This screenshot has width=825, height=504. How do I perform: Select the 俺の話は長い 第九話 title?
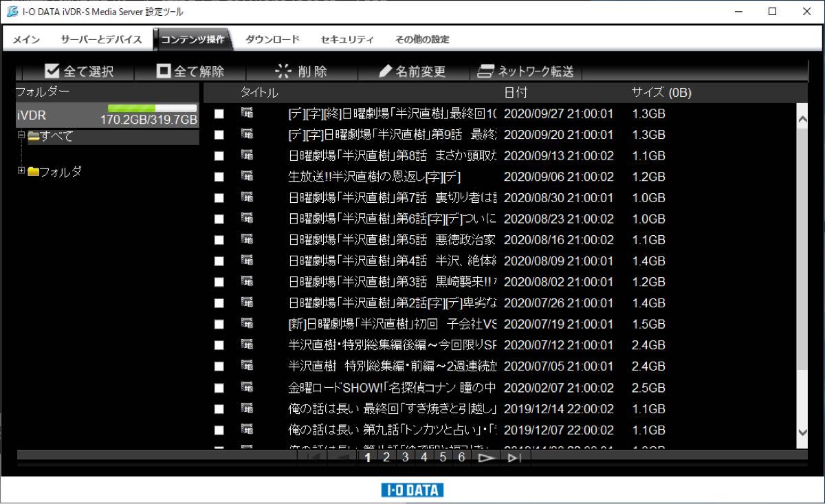point(393,430)
